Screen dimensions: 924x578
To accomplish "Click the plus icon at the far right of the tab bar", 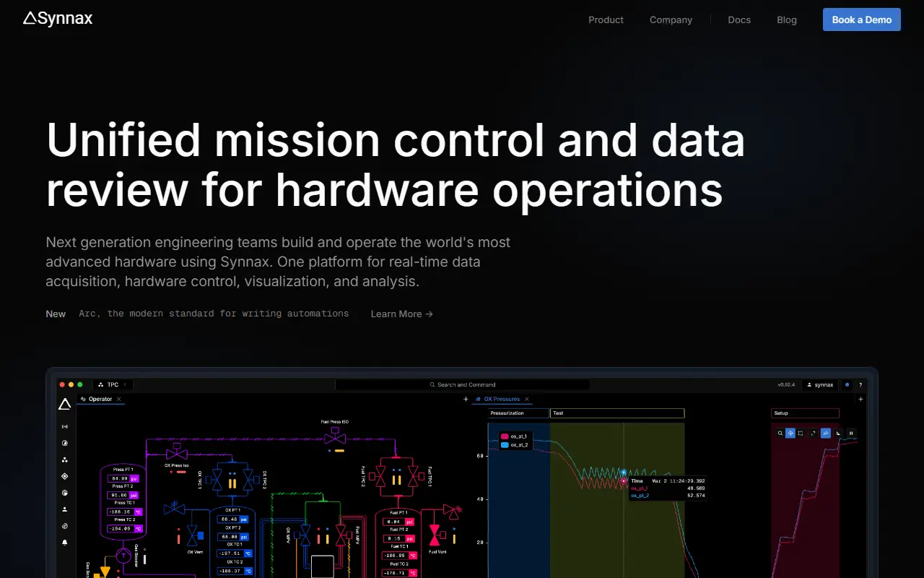I will [x=860, y=399].
